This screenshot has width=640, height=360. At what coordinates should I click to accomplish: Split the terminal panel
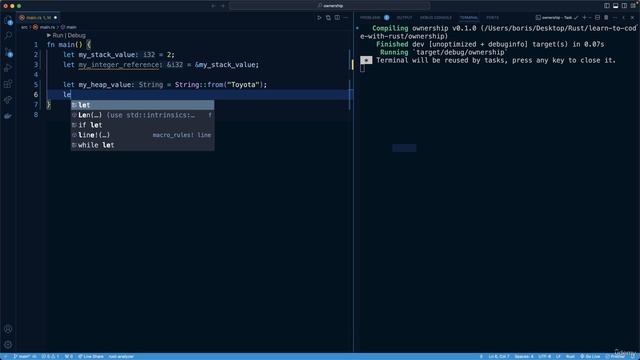pyautogui.click(x=598, y=18)
